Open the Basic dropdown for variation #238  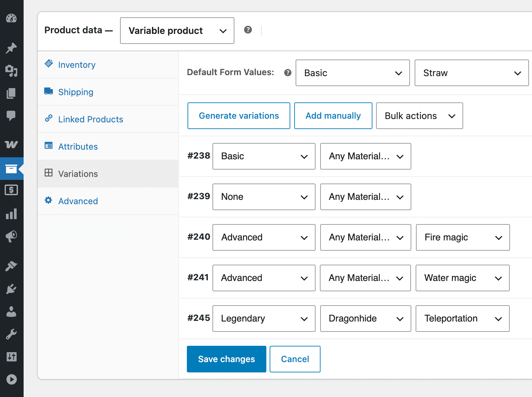[x=264, y=156]
